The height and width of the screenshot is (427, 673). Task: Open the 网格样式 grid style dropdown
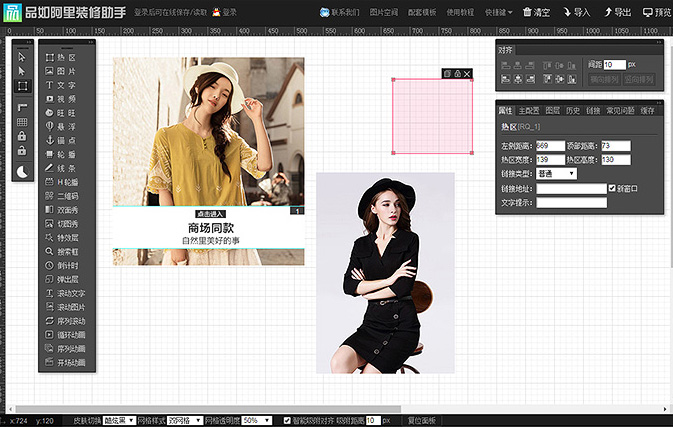click(184, 421)
